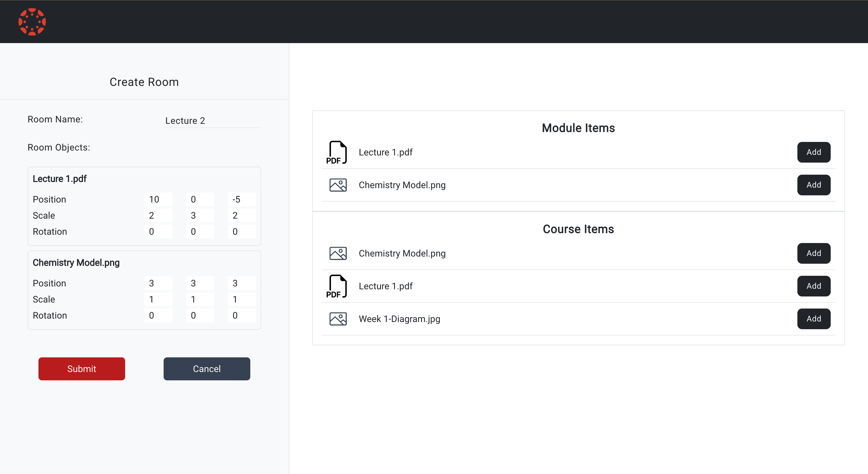Click PDF icon for Lecture 1.pdf in Module Items

(337, 152)
